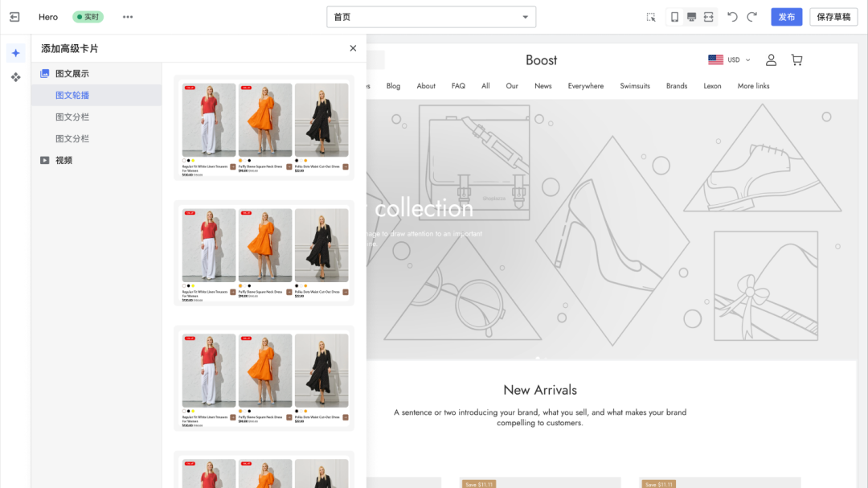Click the blue 发布 publish button
Image resolution: width=868 pixels, height=488 pixels.
[786, 17]
